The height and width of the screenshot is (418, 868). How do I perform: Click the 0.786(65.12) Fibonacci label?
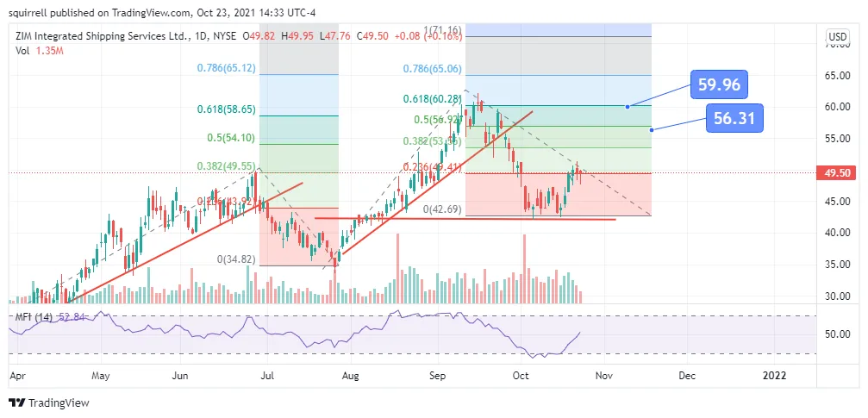click(227, 69)
